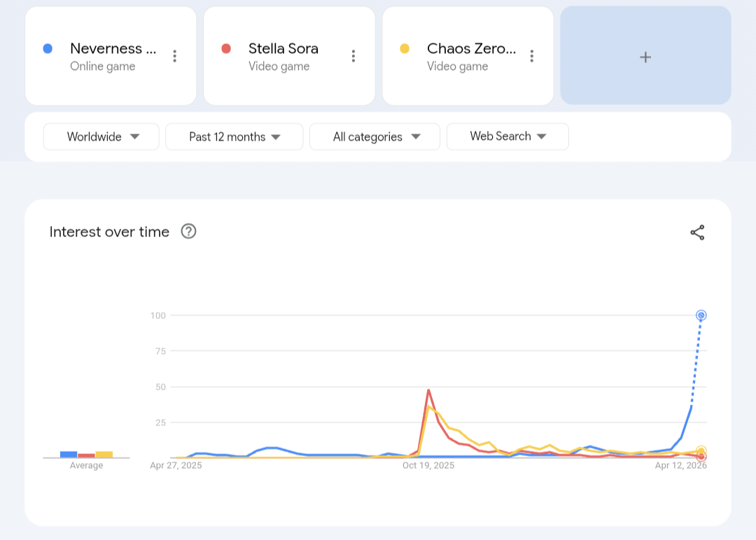Screen dimensions: 756x540
Task: Click the blue endpoint marker at 100
Action: (701, 315)
